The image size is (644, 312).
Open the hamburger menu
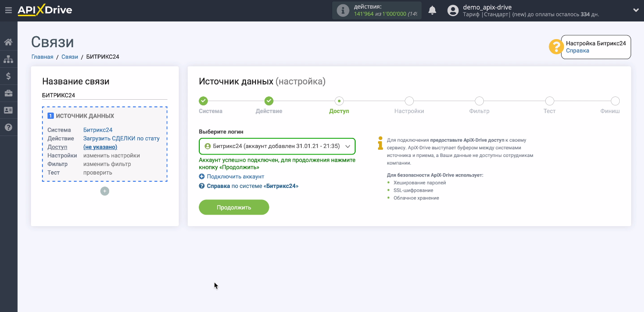tap(8, 10)
